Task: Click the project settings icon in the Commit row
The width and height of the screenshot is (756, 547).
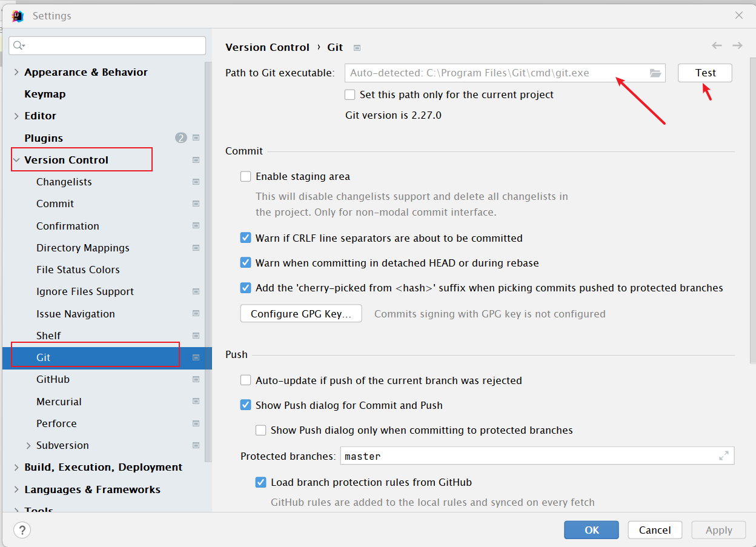Action: pyautogui.click(x=196, y=204)
